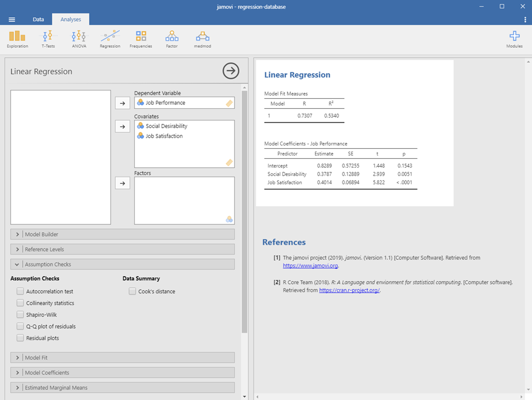532x400 pixels.
Task: Enable the Shapiro-Wilk checkbox
Action: [21, 314]
